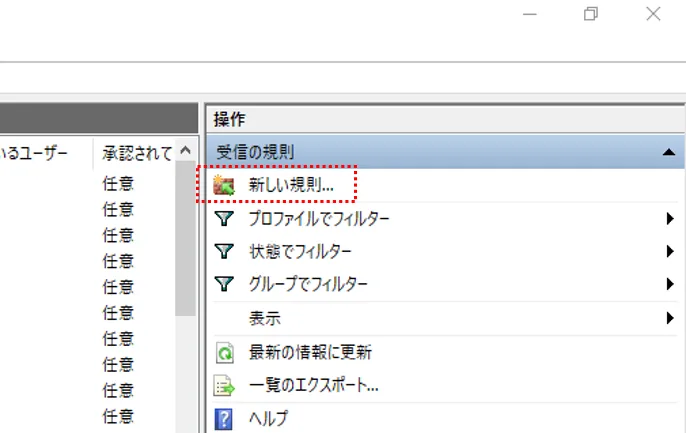Select the 受信の規則 header label
This screenshot has width=686, height=433.
pos(255,152)
